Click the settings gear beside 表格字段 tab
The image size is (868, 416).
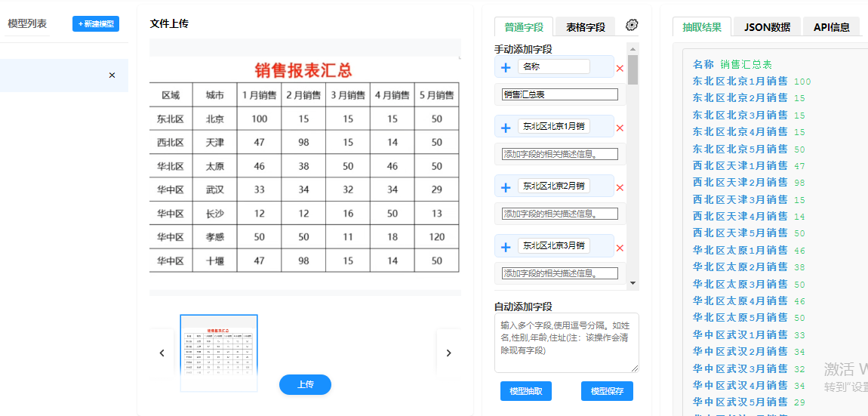tap(632, 25)
